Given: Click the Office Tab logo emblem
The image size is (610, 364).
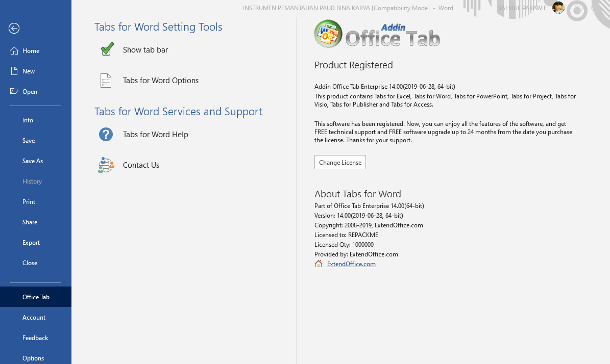Looking at the screenshot, I should [x=328, y=34].
